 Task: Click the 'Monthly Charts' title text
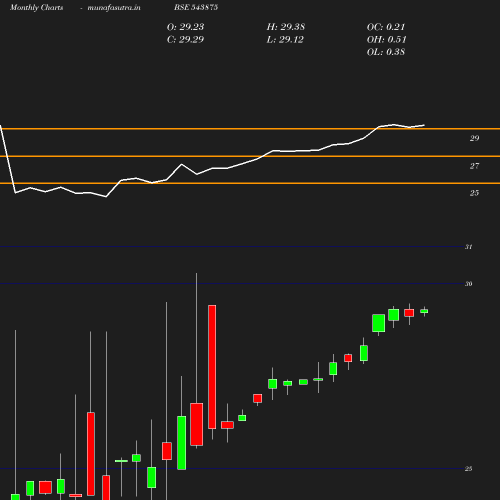[36, 7]
